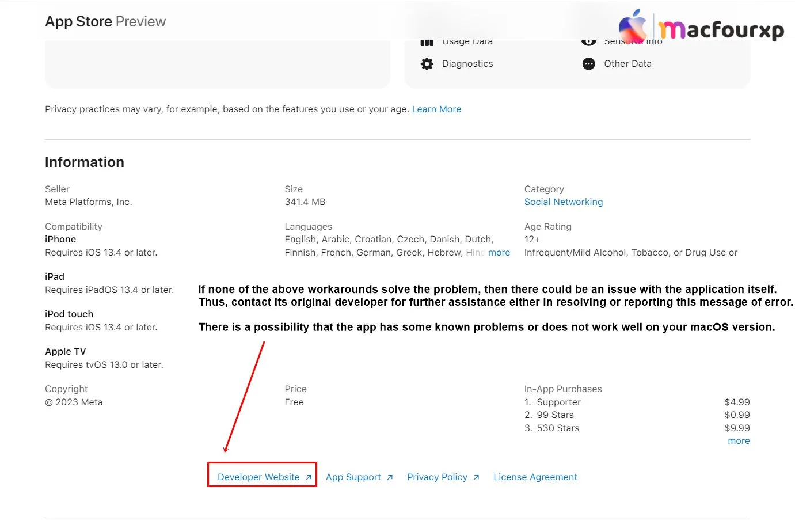Click the Developer Website arrow icon
The width and height of the screenshot is (795, 532).
(308, 477)
